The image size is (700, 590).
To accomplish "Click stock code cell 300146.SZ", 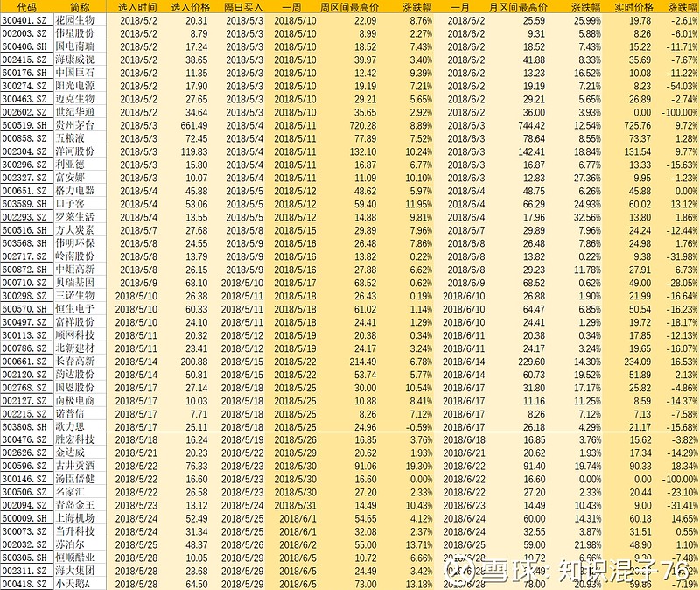I will 26,479.
